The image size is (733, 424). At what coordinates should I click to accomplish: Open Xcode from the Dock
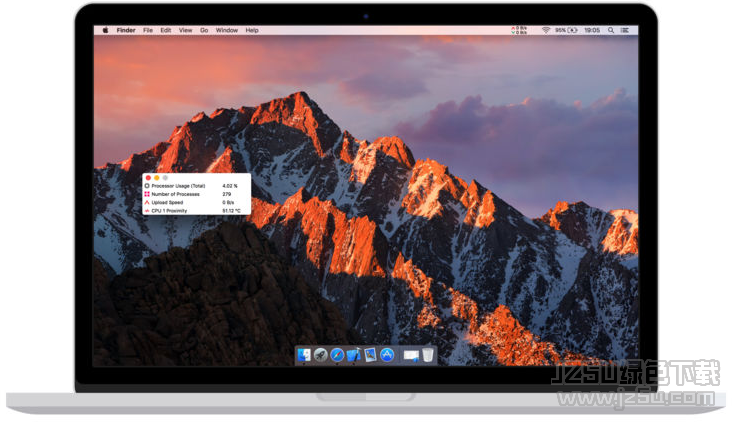click(353, 355)
